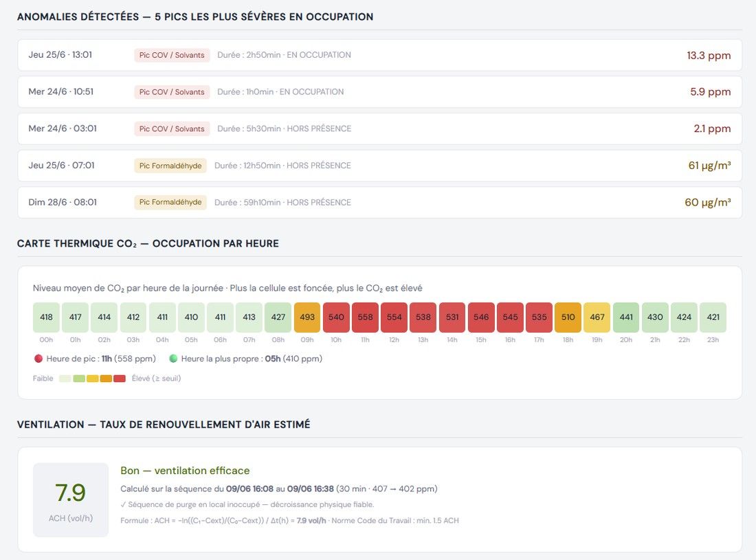The height and width of the screenshot is (560, 756).
Task: Select the peak 11h cell showing 558
Action: pos(366,317)
